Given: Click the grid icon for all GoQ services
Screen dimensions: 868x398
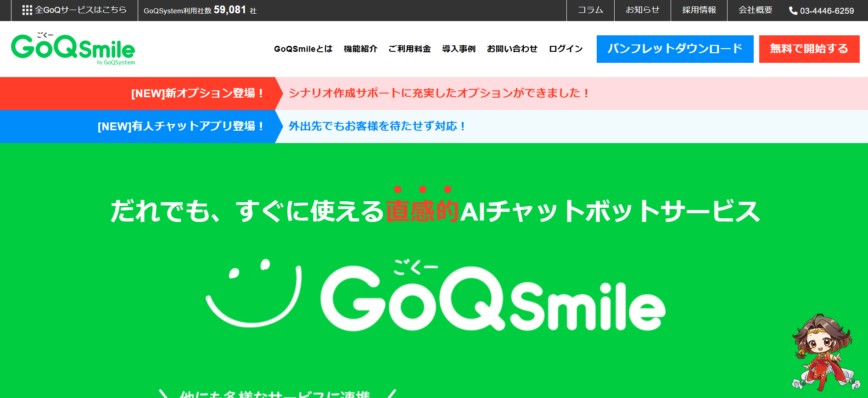Looking at the screenshot, I should coord(27,10).
